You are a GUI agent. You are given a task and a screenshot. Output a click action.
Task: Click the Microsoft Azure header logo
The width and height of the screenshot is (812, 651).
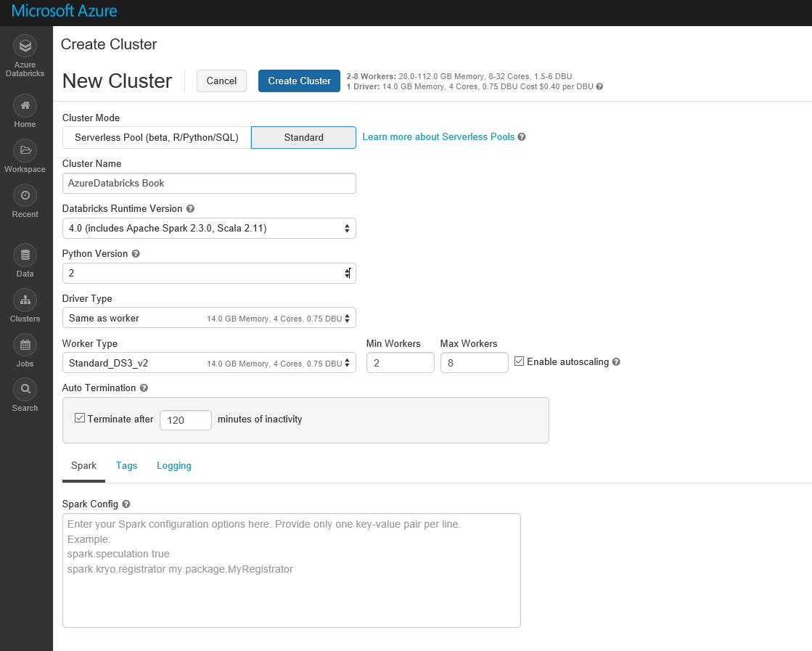point(64,11)
